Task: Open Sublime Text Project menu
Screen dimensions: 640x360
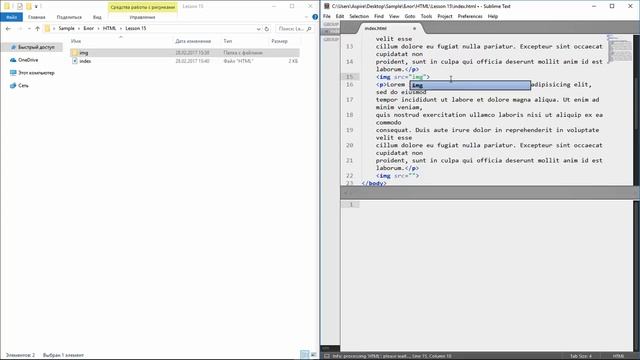Action: [x=444, y=16]
